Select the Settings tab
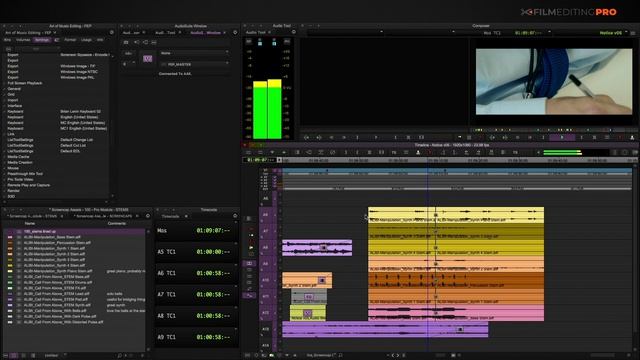This screenshot has width=640, height=360. point(41,40)
